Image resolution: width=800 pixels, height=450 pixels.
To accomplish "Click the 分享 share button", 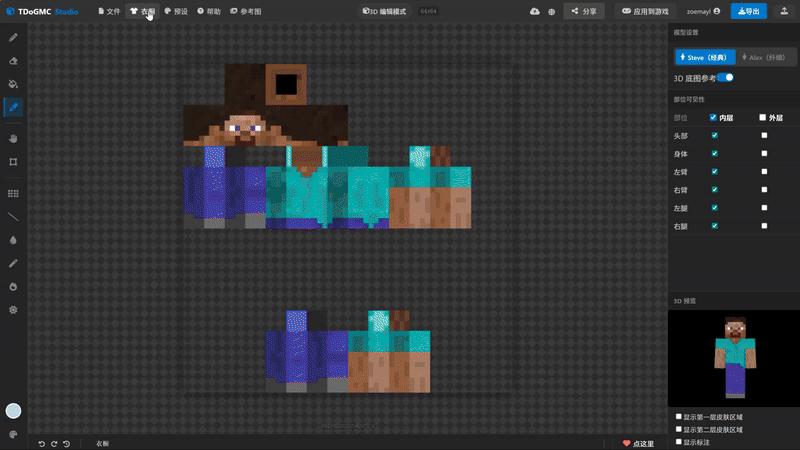I will tap(584, 11).
